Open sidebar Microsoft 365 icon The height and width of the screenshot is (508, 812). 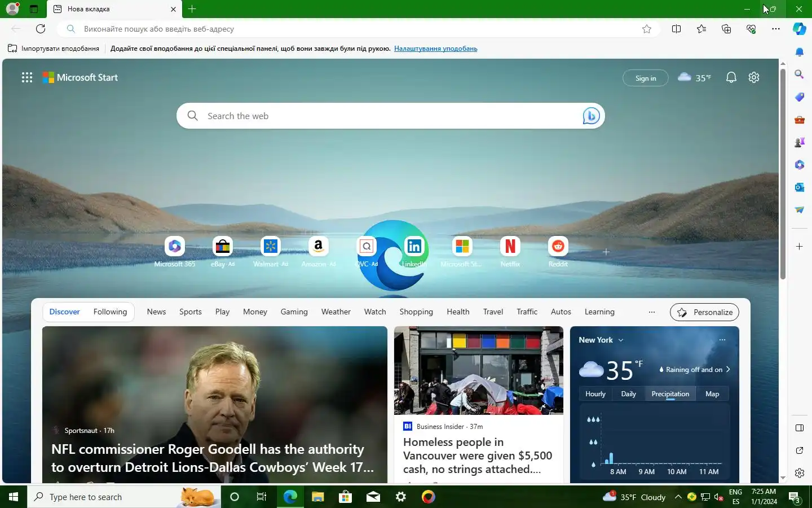[x=800, y=164]
